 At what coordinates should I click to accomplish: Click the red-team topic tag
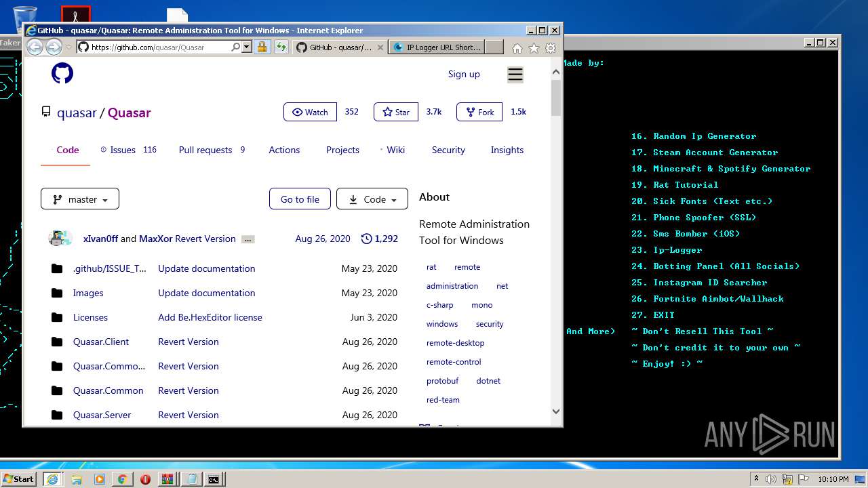tap(443, 400)
